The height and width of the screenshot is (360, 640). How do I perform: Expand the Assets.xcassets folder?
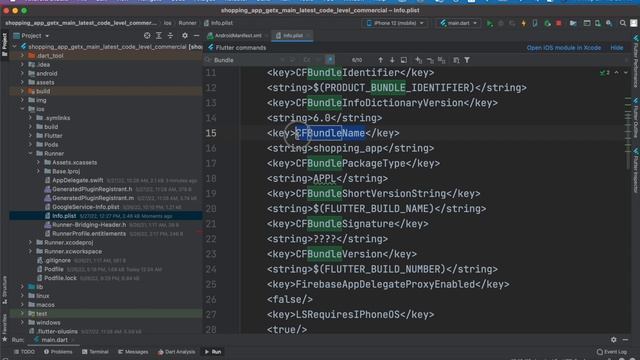click(39, 162)
